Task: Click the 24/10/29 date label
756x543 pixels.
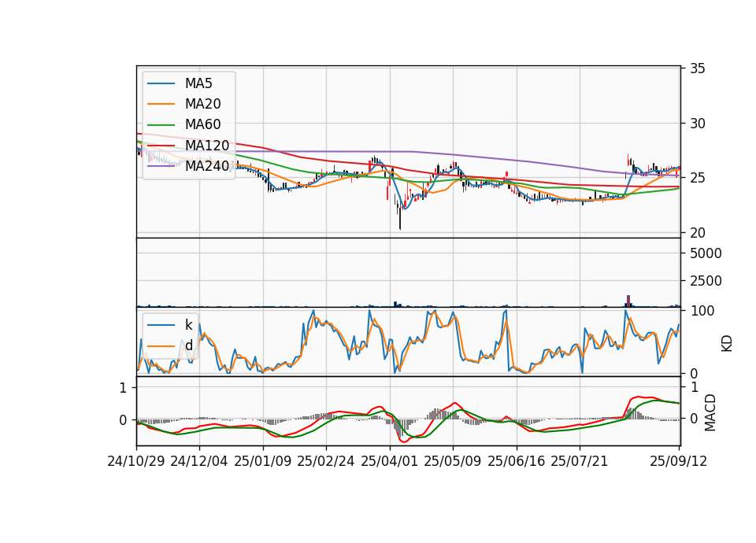Action: coord(136,461)
